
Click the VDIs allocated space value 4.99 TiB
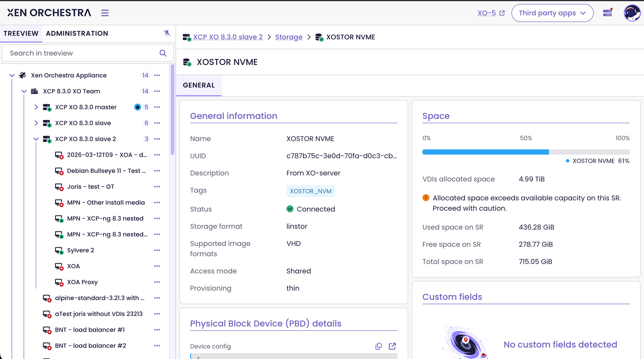coord(532,179)
